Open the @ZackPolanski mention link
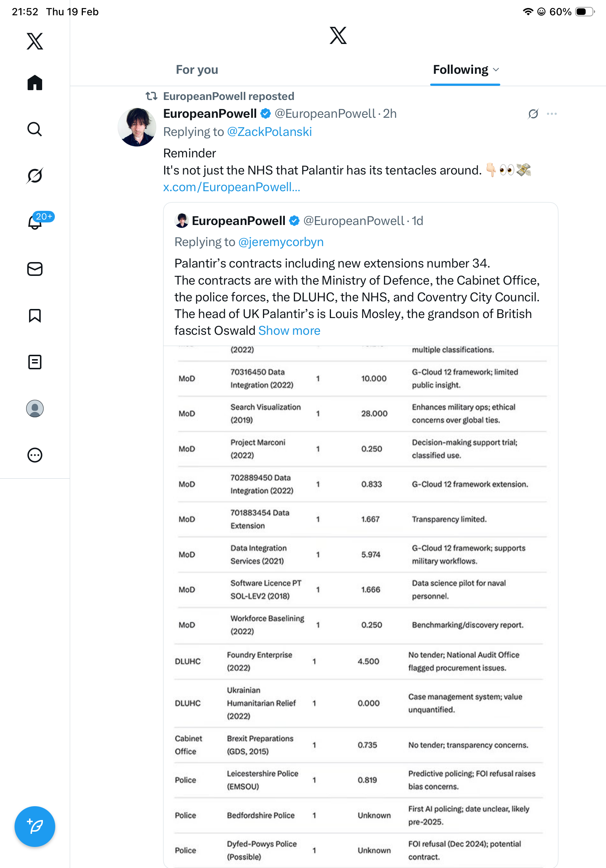Viewport: 606px width, 868px height. point(269,132)
